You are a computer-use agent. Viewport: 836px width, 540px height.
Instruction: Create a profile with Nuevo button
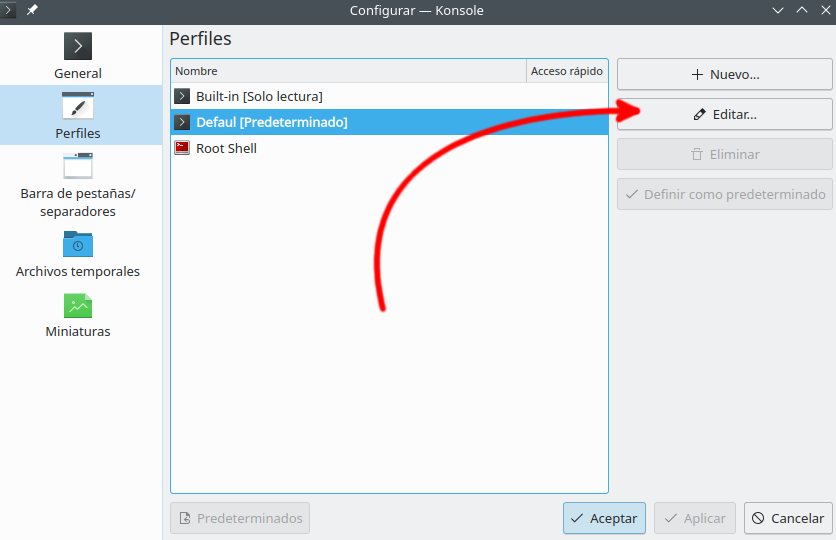click(724, 74)
